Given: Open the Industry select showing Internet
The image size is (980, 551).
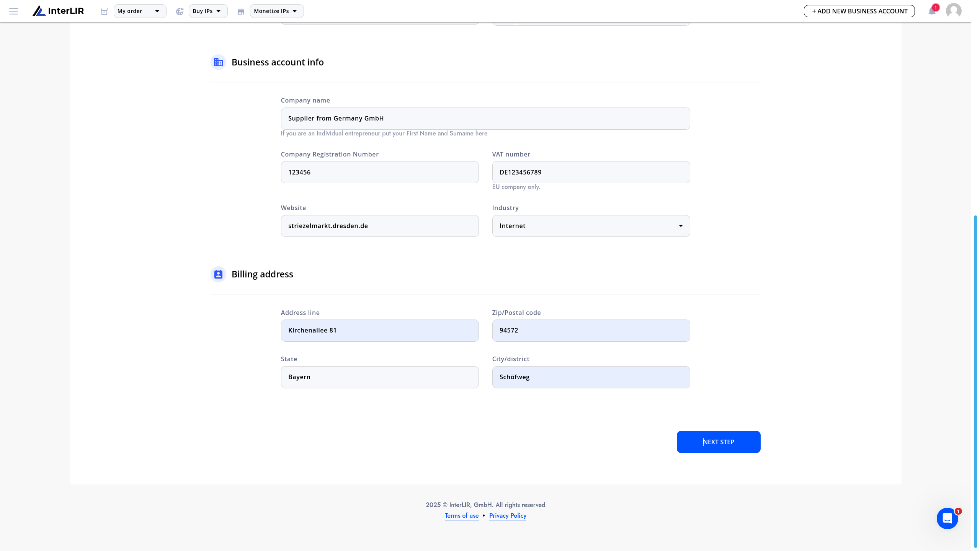Looking at the screenshot, I should point(591,226).
